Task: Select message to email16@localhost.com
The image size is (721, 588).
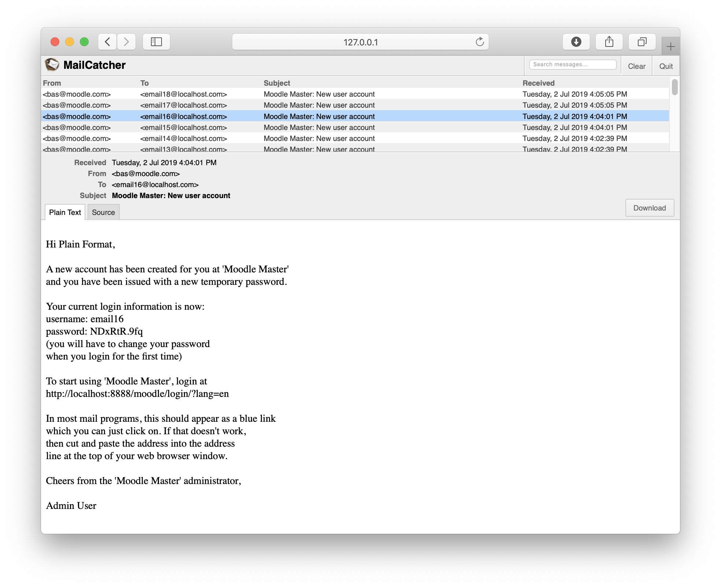Action: (x=355, y=116)
